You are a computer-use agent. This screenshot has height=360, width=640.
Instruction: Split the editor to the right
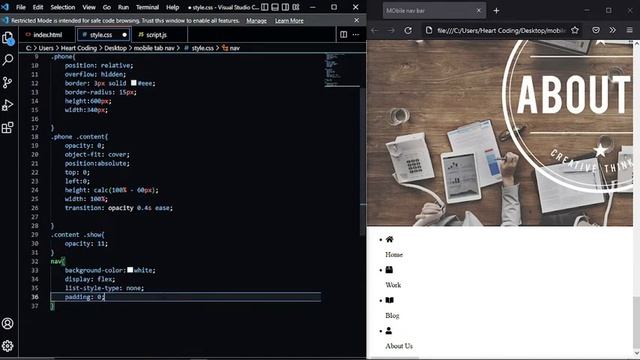click(x=344, y=35)
